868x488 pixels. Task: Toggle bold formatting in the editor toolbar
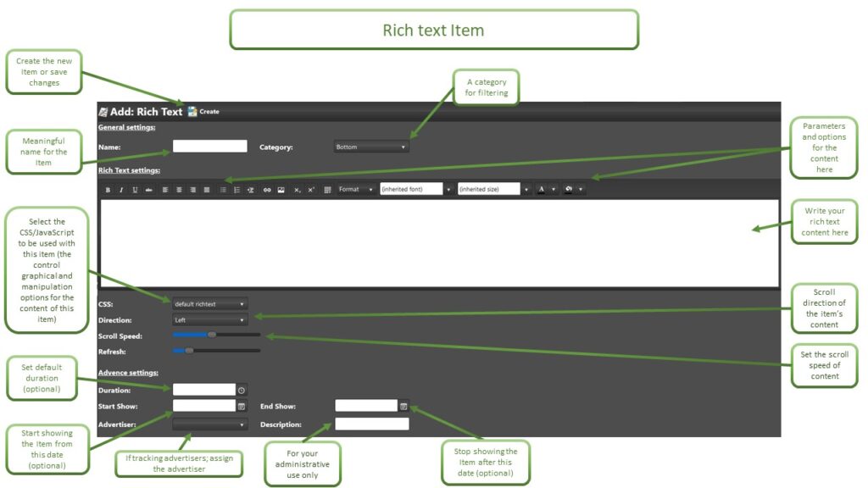[108, 190]
